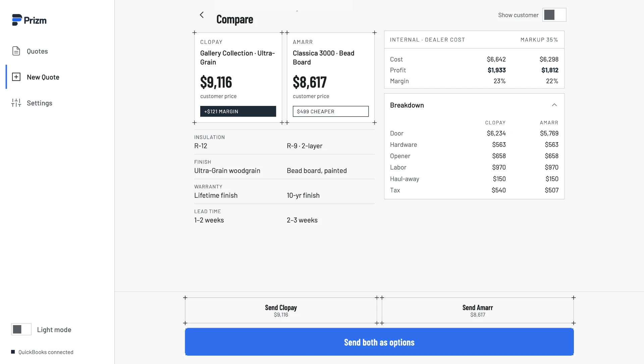Open the Quotes menu item

(37, 51)
